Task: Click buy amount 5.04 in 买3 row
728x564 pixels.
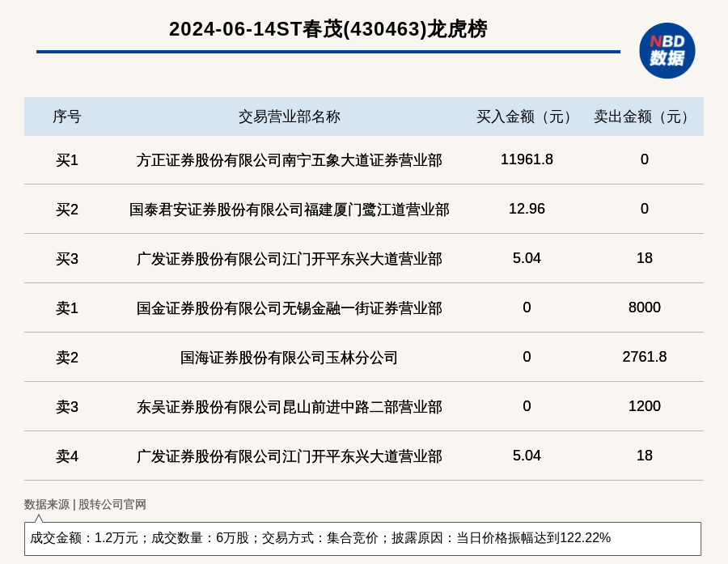Action: tap(527, 258)
